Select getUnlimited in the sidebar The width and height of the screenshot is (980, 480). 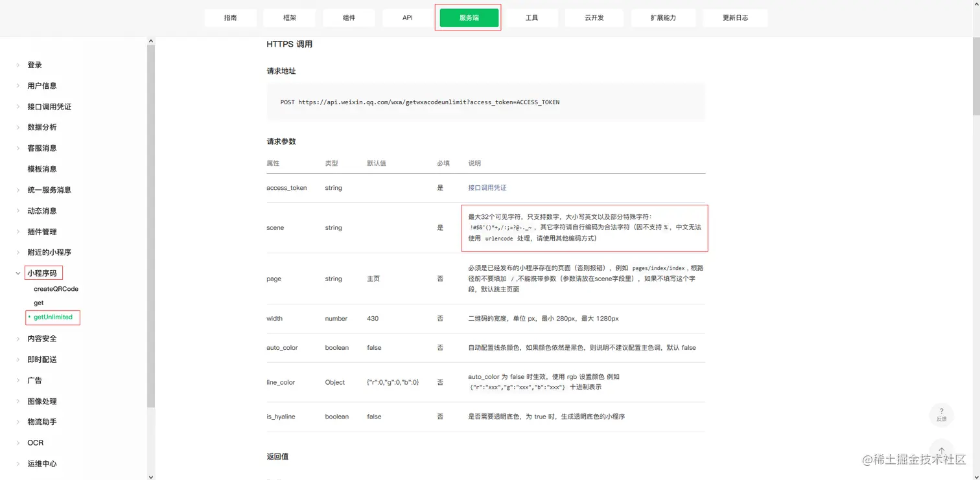(53, 317)
